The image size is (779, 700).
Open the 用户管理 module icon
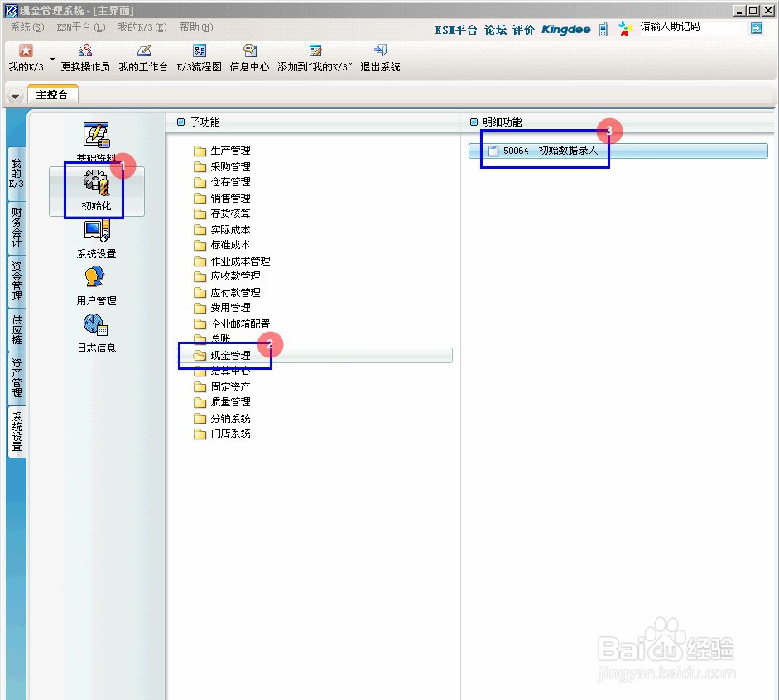click(94, 276)
